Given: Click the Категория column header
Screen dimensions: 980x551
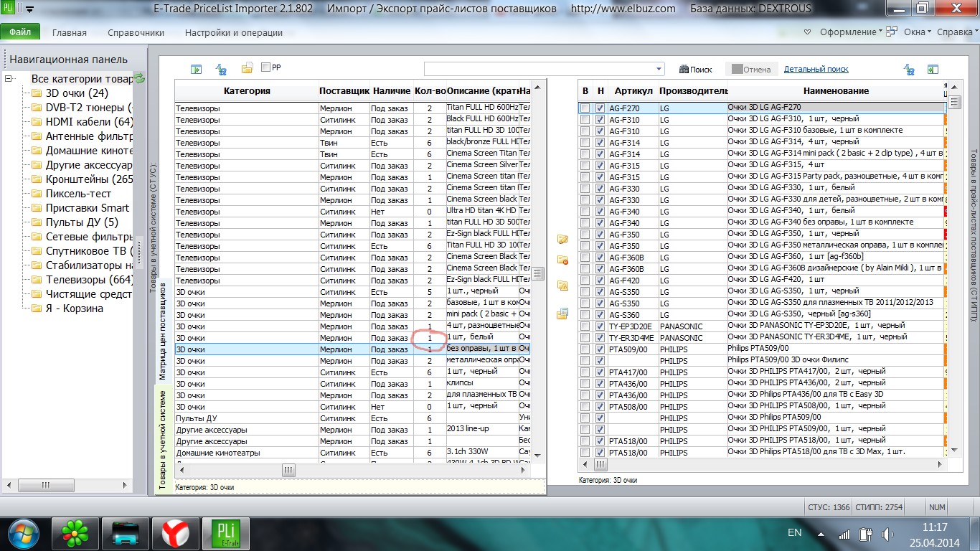Looking at the screenshot, I should coord(247,91).
